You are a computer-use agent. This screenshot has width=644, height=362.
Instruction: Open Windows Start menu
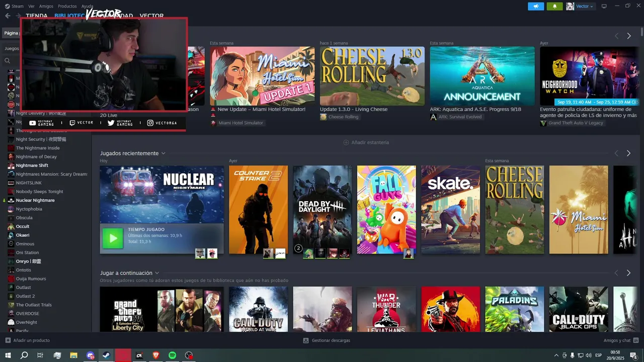[8, 355]
